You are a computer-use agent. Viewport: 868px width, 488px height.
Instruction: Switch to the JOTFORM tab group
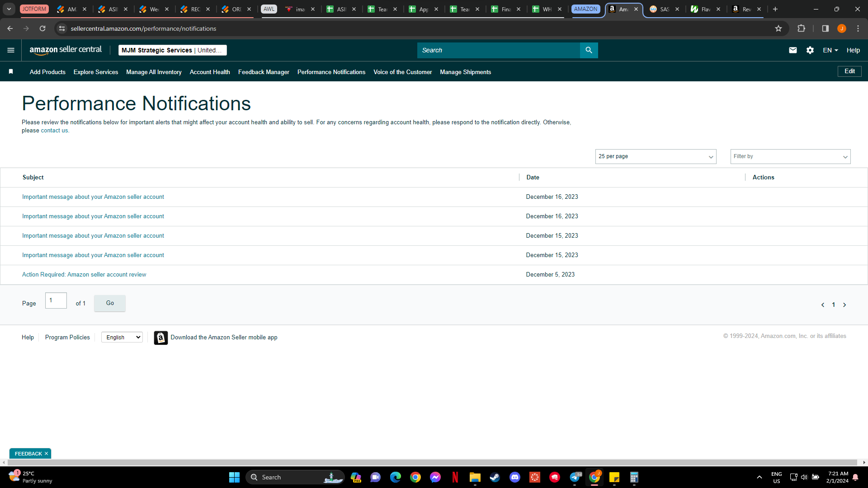[x=34, y=9]
